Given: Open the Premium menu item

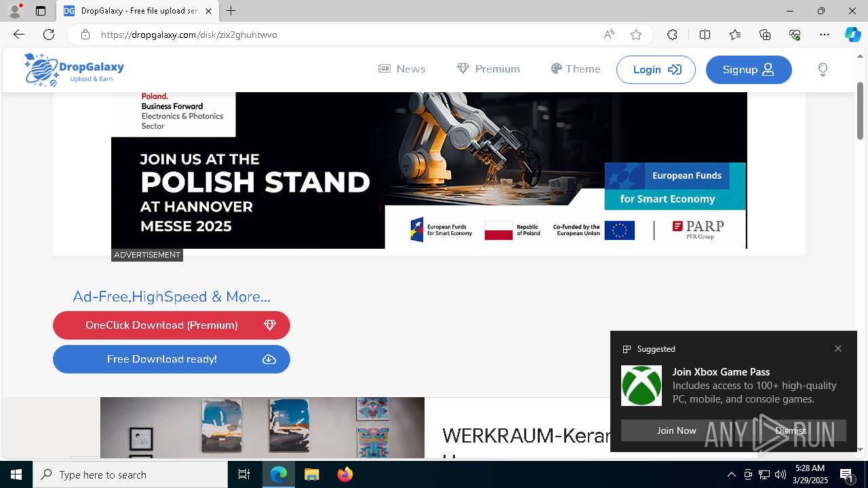Looking at the screenshot, I should tap(488, 69).
